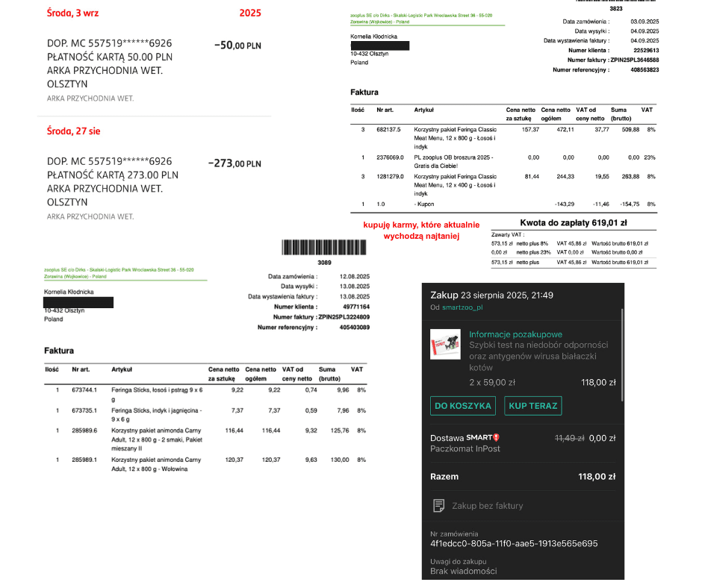
Task: Select the Feringa Sticks łosoś i pstrąg row
Action: click(x=205, y=394)
